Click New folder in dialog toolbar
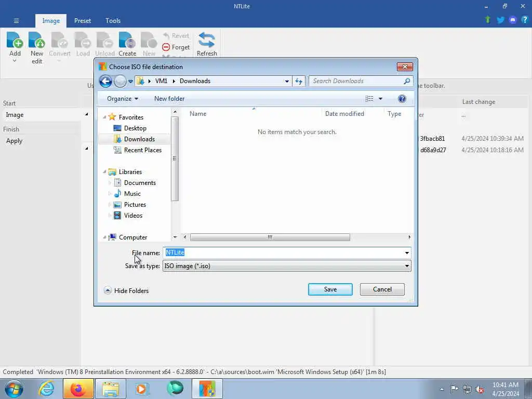The height and width of the screenshot is (399, 532). [x=169, y=99]
